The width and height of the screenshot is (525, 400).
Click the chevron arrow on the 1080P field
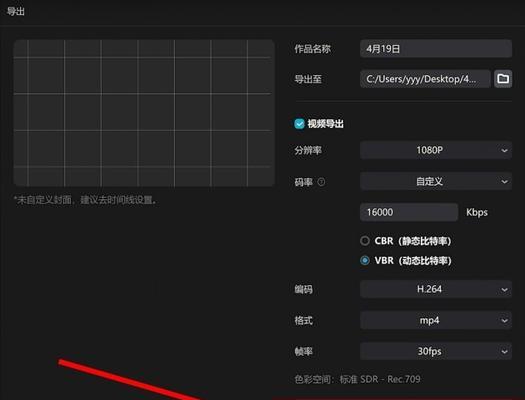coord(504,150)
